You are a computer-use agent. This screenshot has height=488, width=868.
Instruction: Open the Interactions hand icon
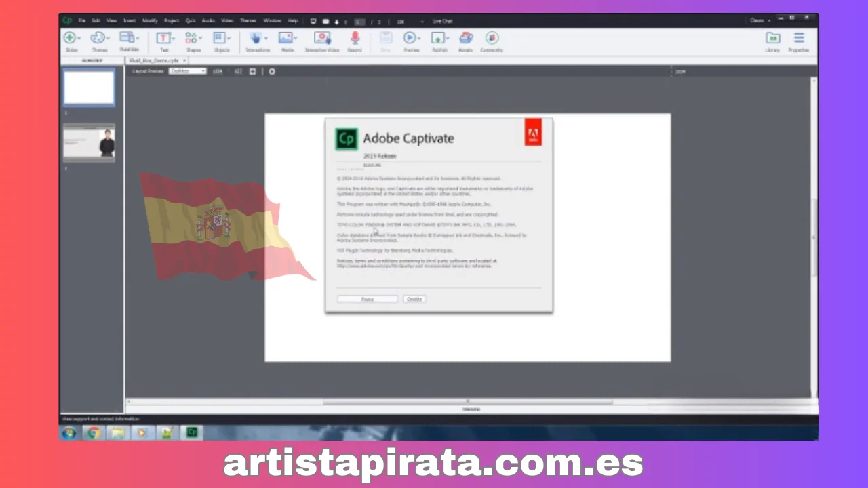point(256,38)
